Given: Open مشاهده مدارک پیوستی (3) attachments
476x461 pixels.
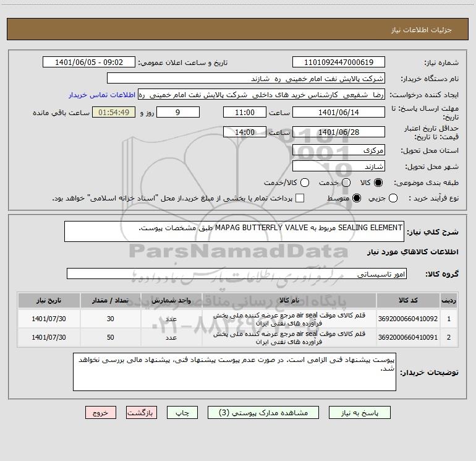Looking at the screenshot, I should 263,413.
